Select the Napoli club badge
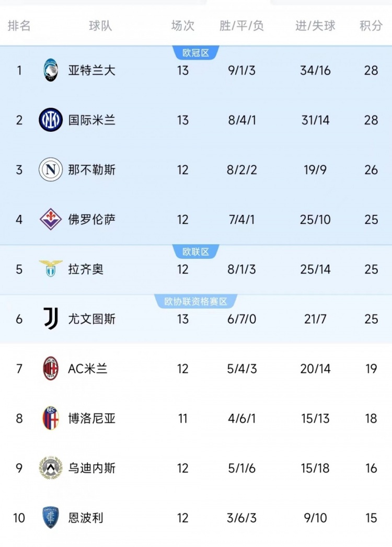 pos(51,169)
